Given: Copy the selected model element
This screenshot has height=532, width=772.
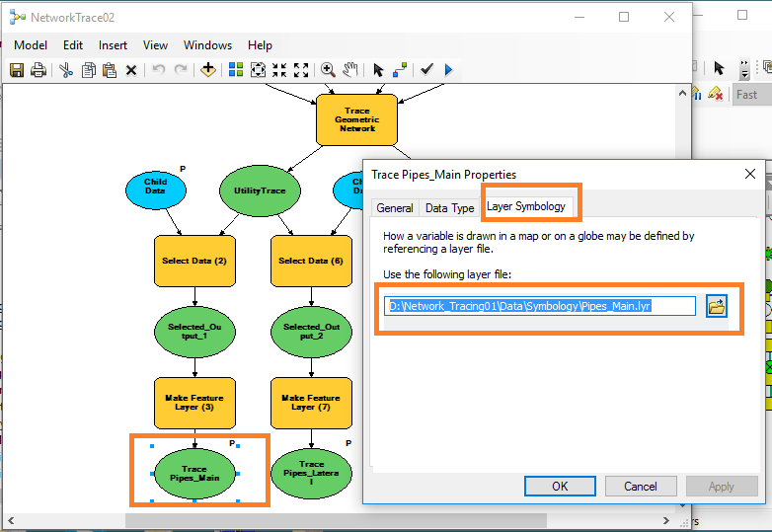Looking at the screenshot, I should click(89, 70).
